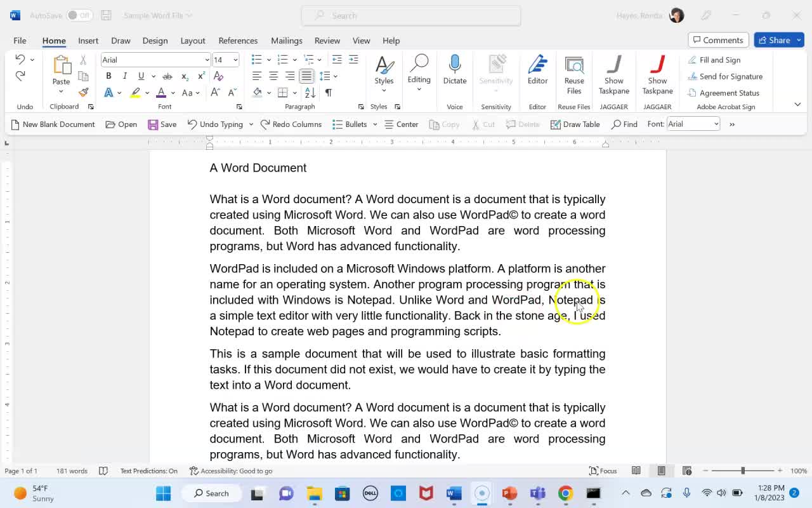Toggle Bold formatting
The image size is (812, 508).
(108, 76)
